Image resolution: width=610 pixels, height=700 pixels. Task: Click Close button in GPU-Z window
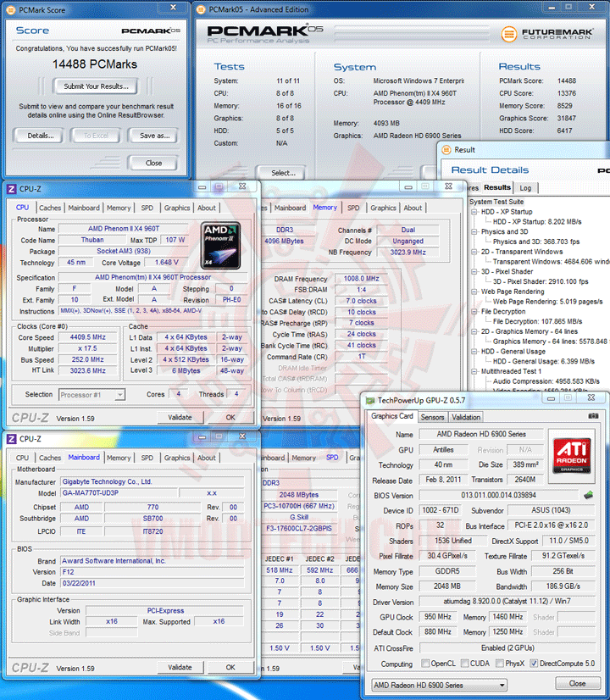click(x=577, y=684)
